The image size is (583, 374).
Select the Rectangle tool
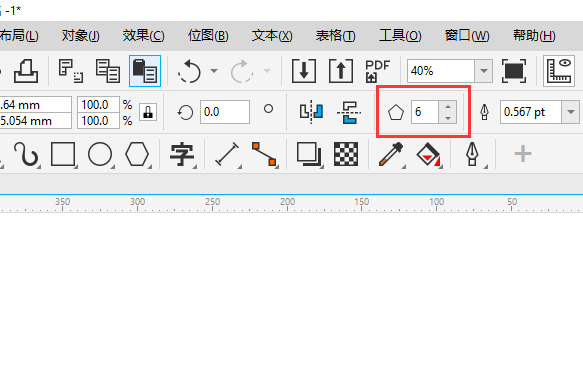coord(63,154)
